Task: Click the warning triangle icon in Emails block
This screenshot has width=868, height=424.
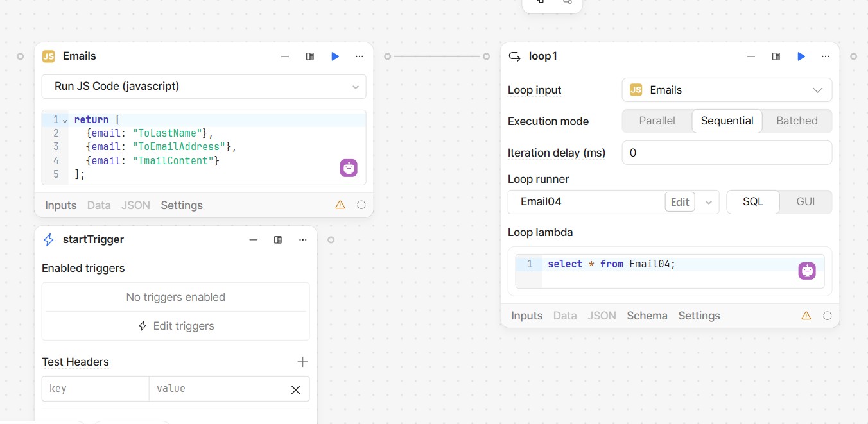Action: click(x=340, y=205)
